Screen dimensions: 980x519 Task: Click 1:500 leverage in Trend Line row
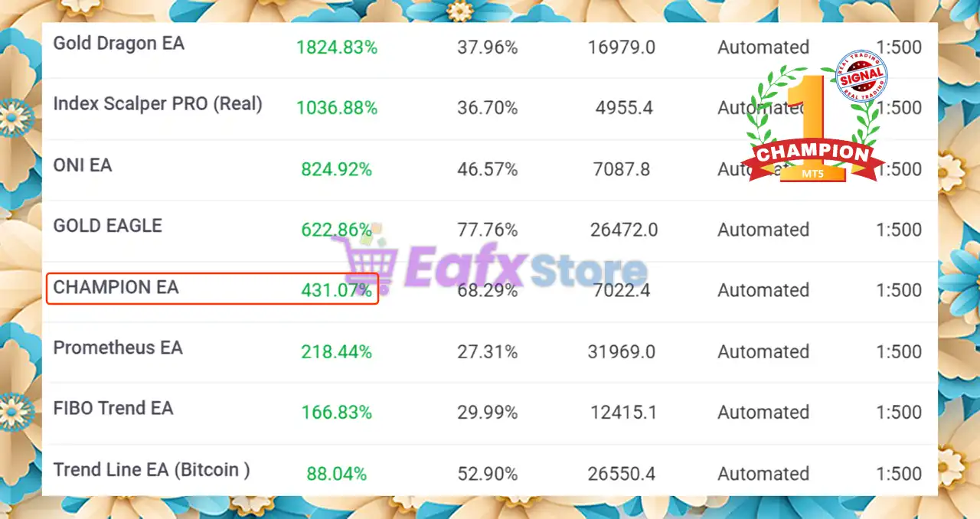point(900,474)
